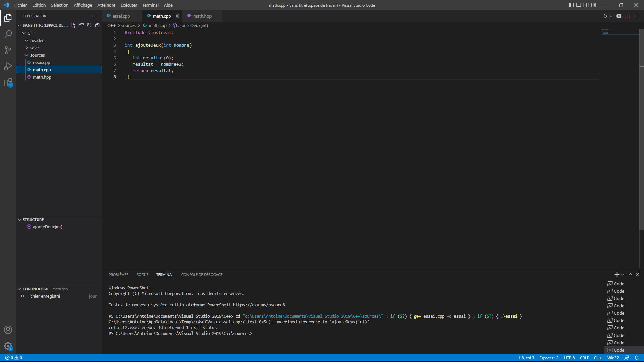Open editor more actions menu

(x=636, y=16)
